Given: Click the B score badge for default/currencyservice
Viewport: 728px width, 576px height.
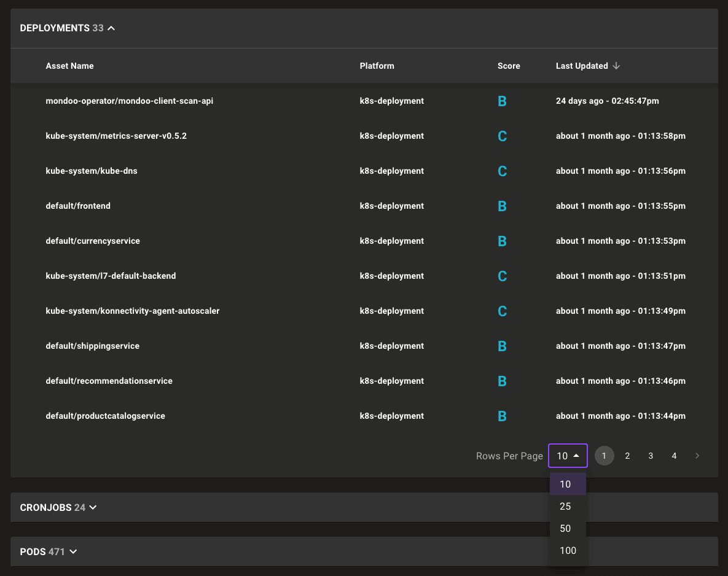Looking at the screenshot, I should pyautogui.click(x=502, y=241).
